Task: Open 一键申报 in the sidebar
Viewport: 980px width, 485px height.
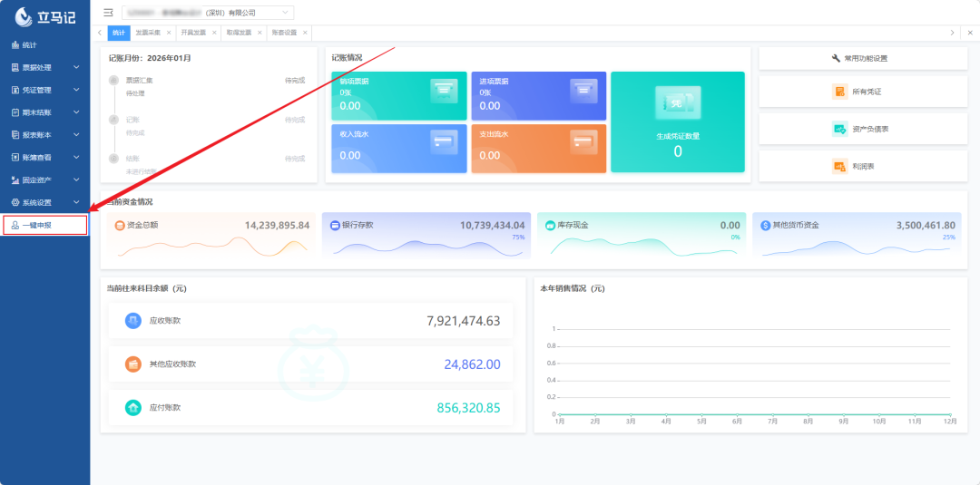Action: coord(44,225)
